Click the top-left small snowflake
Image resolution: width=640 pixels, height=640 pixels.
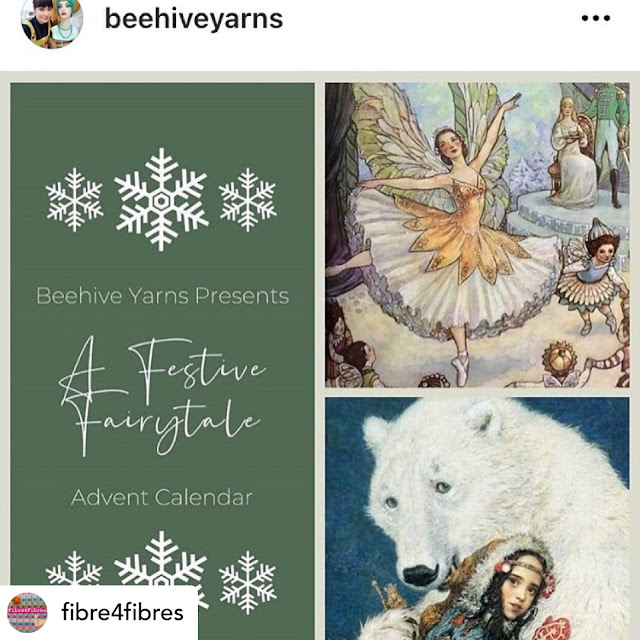[x=74, y=200]
